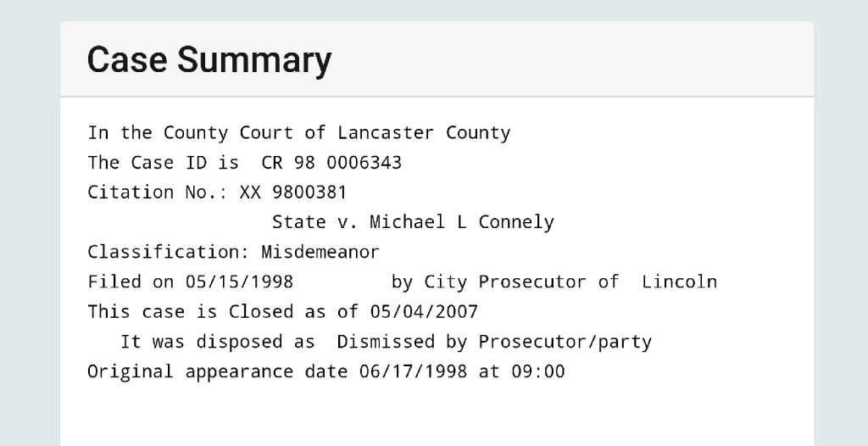
Task: Click the appearance date 06/17/1998
Action: [x=412, y=371]
